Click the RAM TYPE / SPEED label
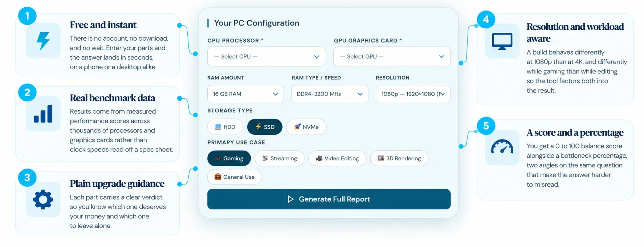 tap(316, 78)
